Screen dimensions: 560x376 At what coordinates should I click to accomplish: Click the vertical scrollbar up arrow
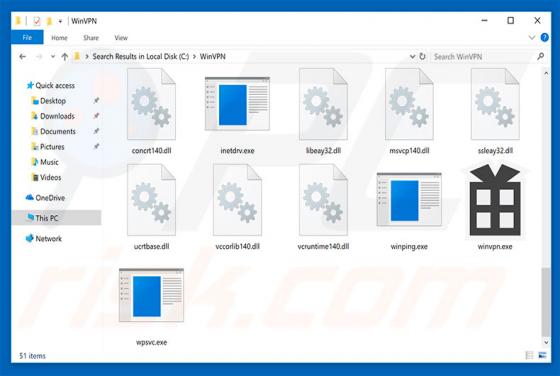click(546, 73)
